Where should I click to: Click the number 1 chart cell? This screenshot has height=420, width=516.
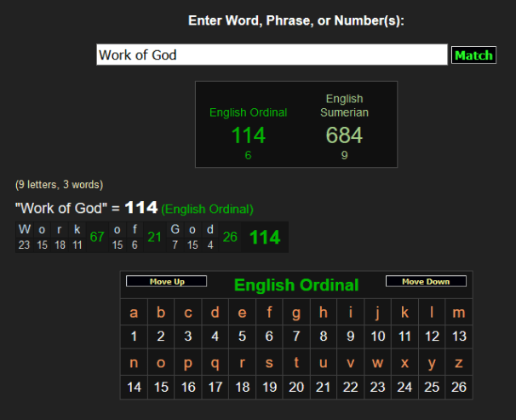[134, 337]
